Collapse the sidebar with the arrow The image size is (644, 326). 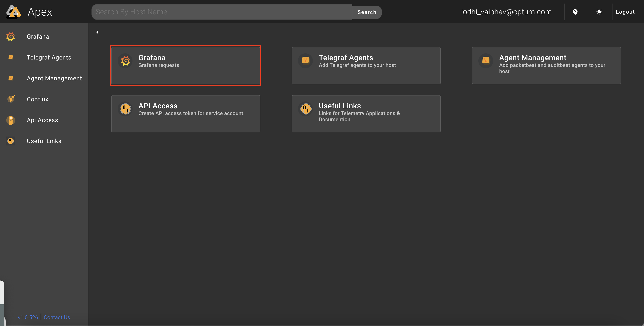coord(97,32)
